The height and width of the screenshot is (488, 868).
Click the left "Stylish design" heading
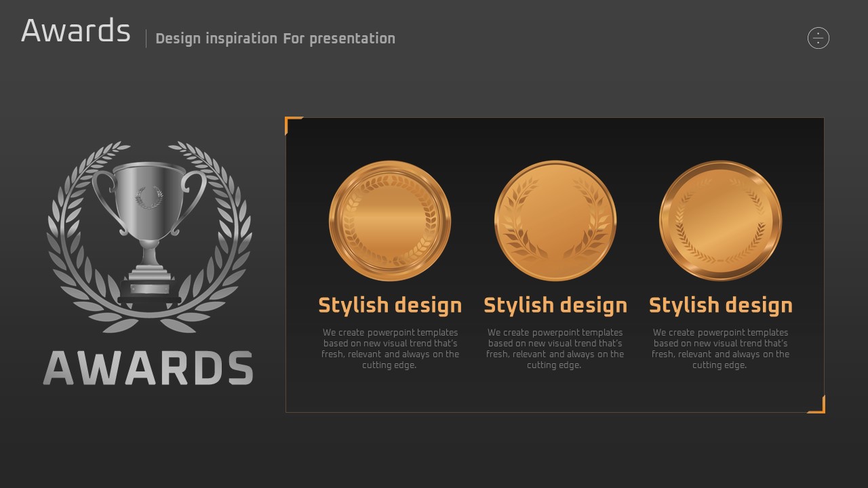point(390,305)
